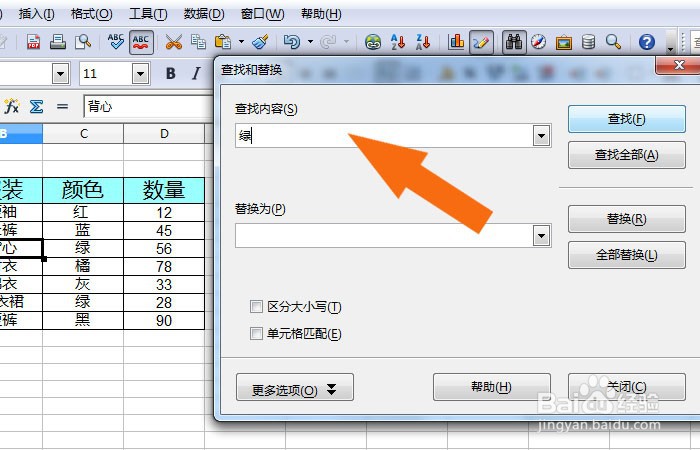The width and height of the screenshot is (700, 450).
Task: Click in the 查找内容 search field
Action: (384, 136)
